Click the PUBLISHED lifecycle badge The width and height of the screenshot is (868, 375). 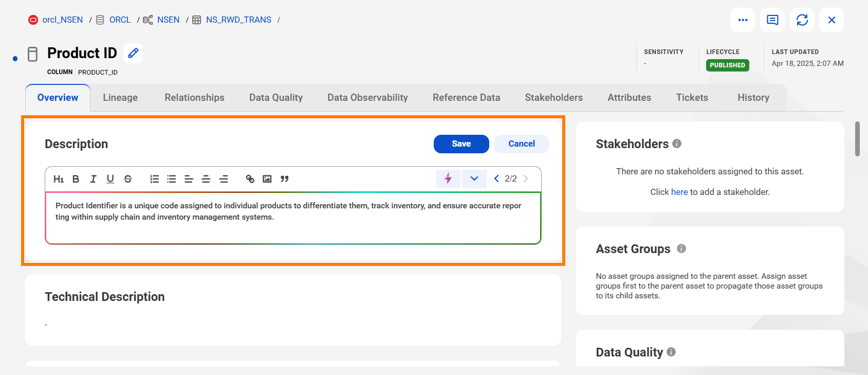[727, 65]
